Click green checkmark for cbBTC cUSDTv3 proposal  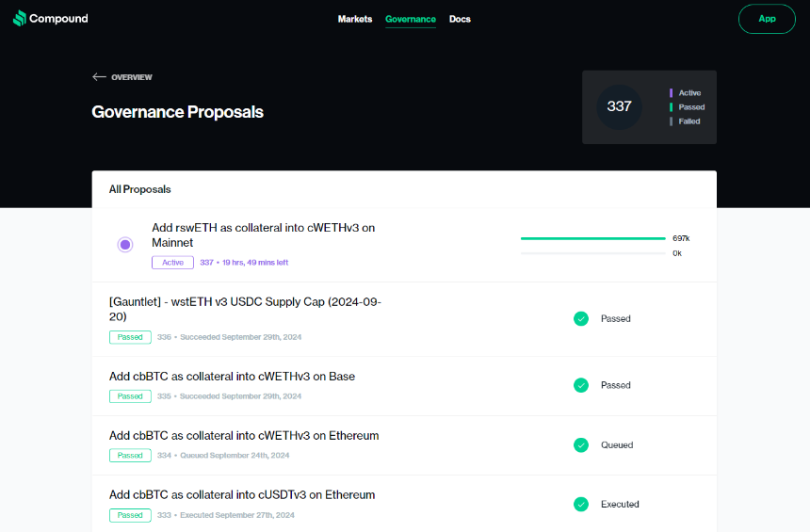coord(581,504)
